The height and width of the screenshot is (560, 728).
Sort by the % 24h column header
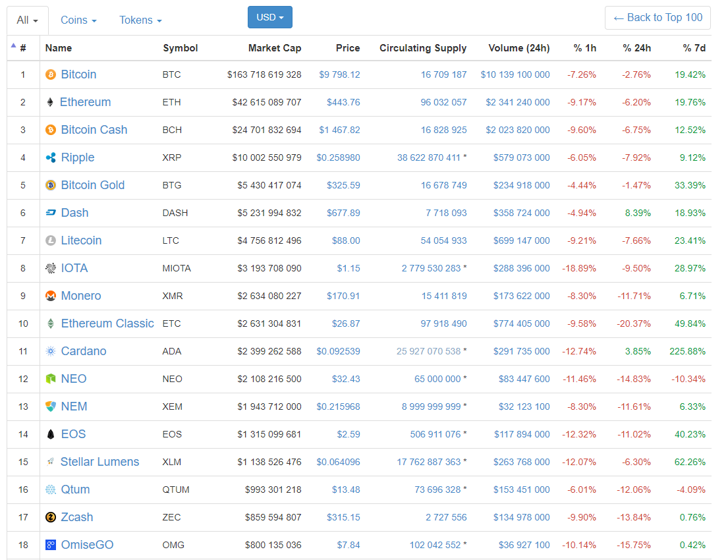click(x=638, y=48)
